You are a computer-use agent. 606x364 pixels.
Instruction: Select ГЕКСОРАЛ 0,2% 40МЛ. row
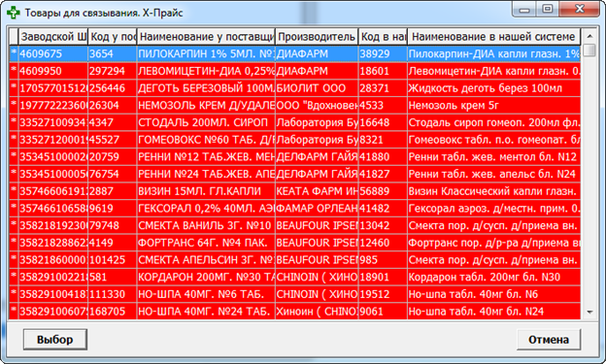point(295,209)
